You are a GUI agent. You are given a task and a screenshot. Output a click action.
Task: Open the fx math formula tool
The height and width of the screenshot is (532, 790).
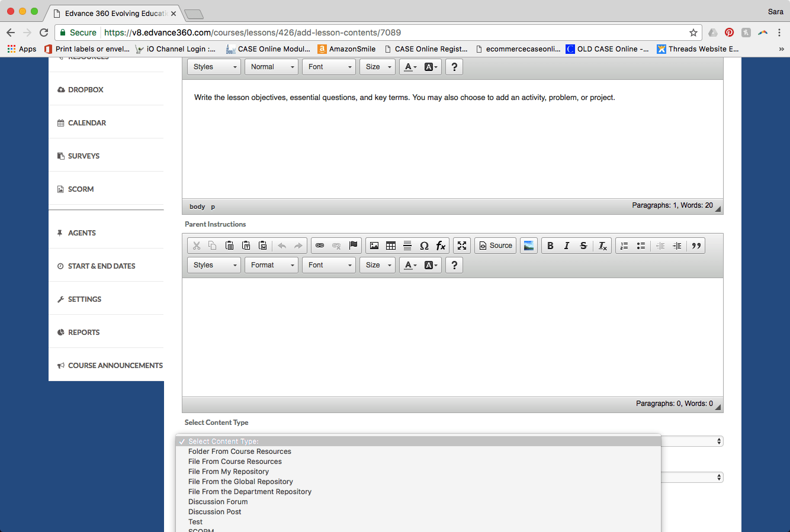441,246
